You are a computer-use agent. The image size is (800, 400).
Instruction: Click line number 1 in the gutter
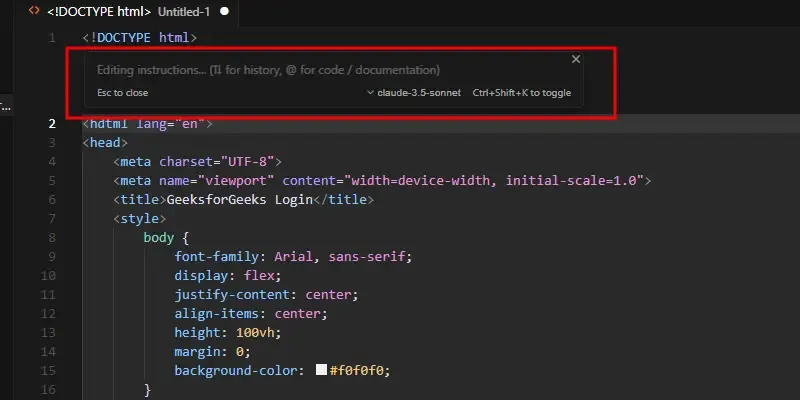(52, 38)
